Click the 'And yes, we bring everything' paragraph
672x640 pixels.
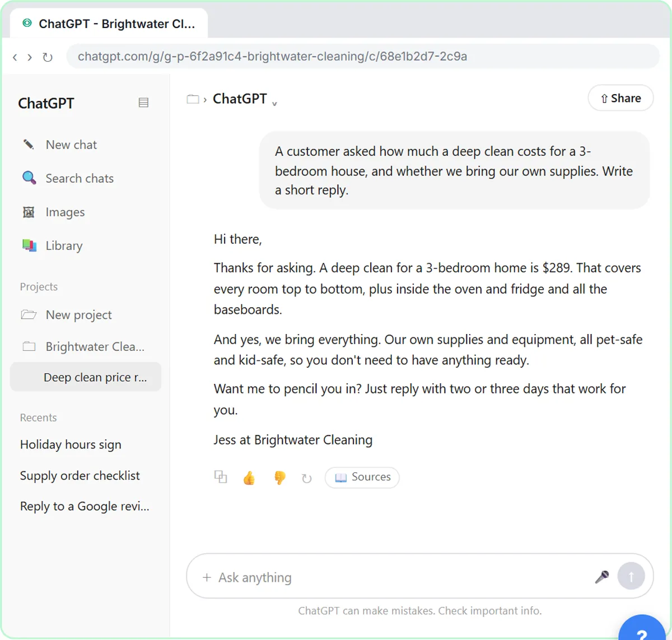click(428, 350)
